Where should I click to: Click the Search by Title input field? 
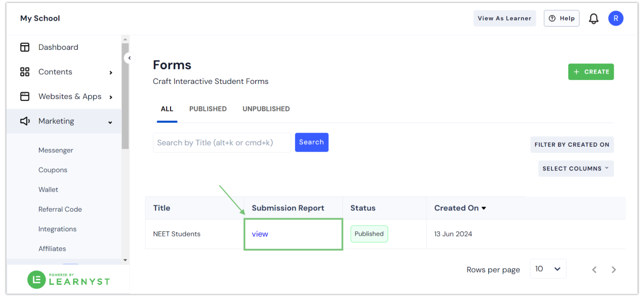point(222,143)
